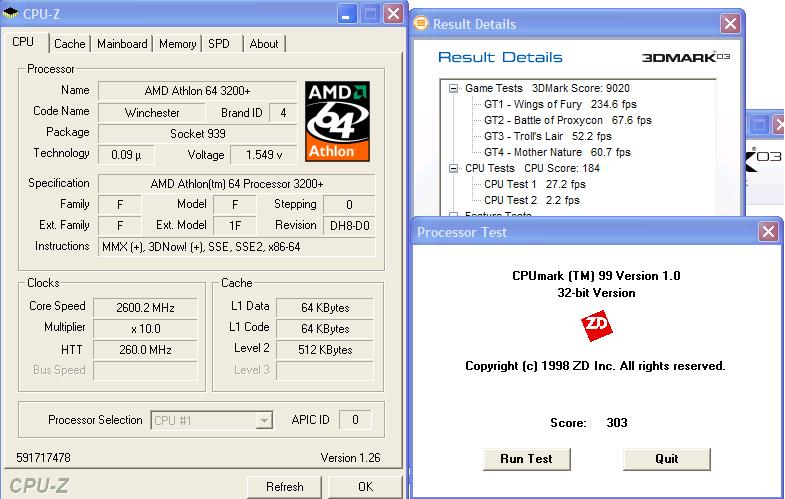Click the Revision value DH8-D0

pyautogui.click(x=349, y=226)
